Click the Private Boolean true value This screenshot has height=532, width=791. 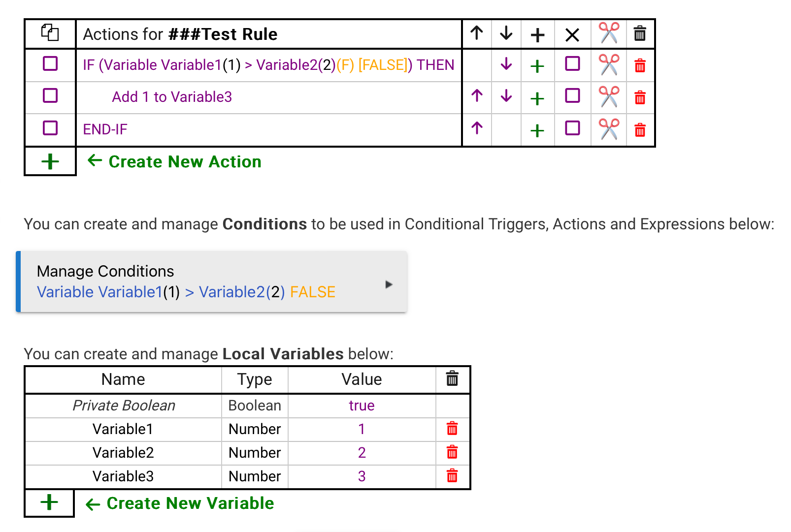[362, 406]
